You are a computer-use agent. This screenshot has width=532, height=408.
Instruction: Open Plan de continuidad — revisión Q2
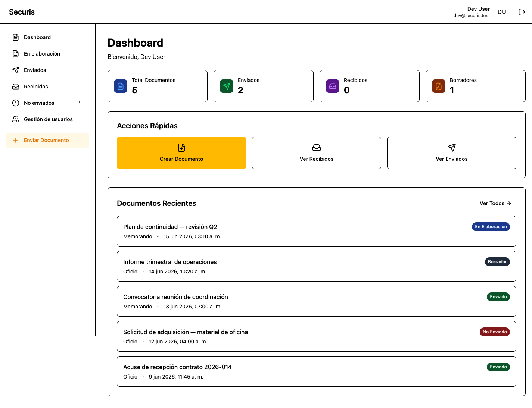pos(317,231)
